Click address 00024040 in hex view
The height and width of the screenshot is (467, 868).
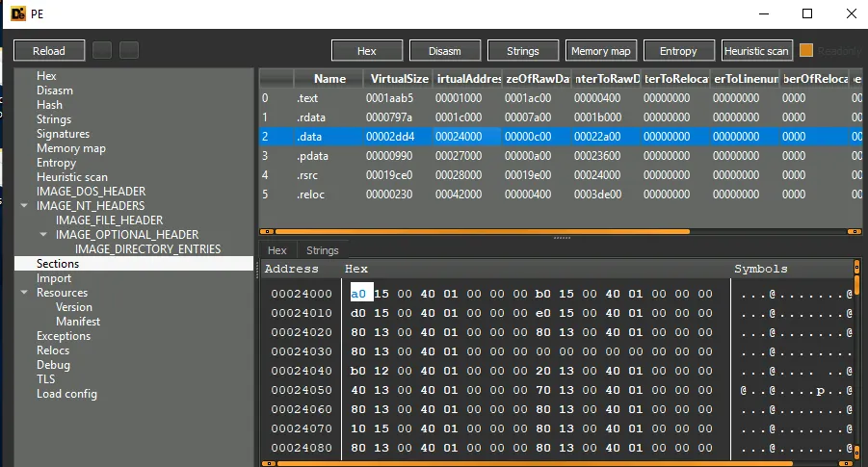tap(302, 371)
